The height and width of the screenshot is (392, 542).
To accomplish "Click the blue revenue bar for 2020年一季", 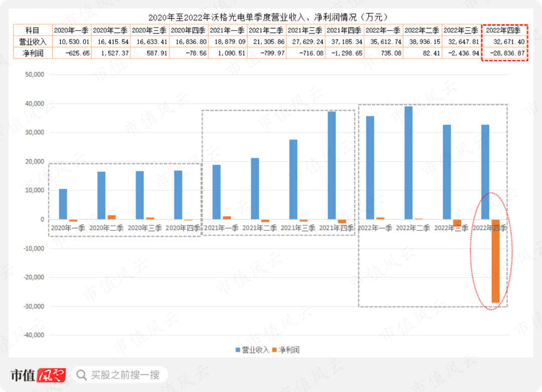I will click(x=63, y=204).
